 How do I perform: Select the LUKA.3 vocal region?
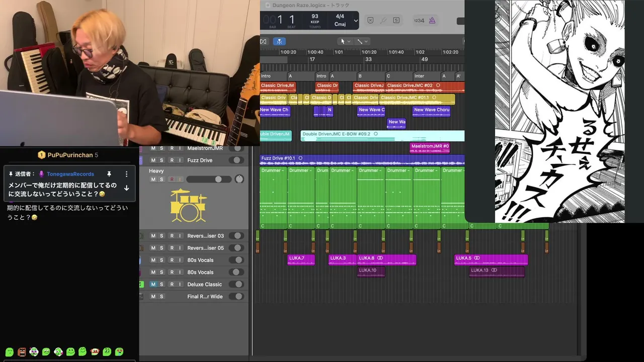click(343, 260)
